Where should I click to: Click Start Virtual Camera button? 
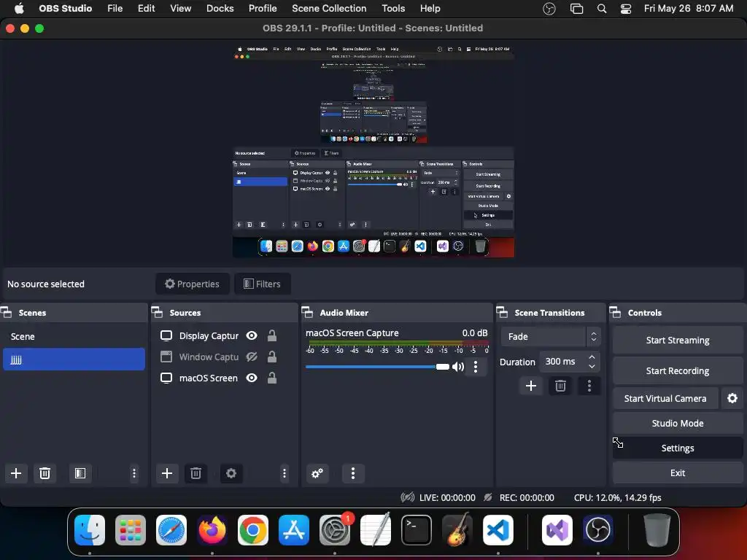pos(665,398)
